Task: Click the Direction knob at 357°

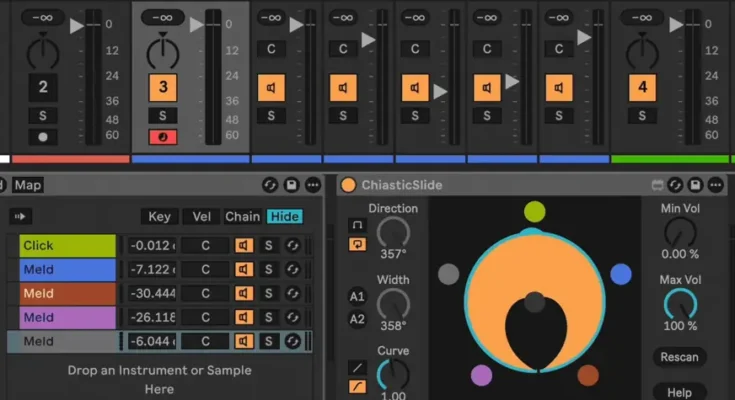Action: point(393,233)
